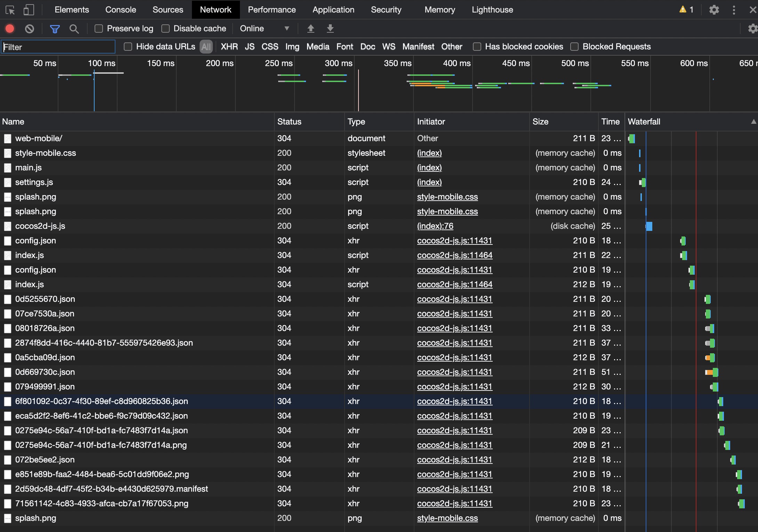758x532 pixels.
Task: Filter requests by XHR type
Action: [229, 47]
